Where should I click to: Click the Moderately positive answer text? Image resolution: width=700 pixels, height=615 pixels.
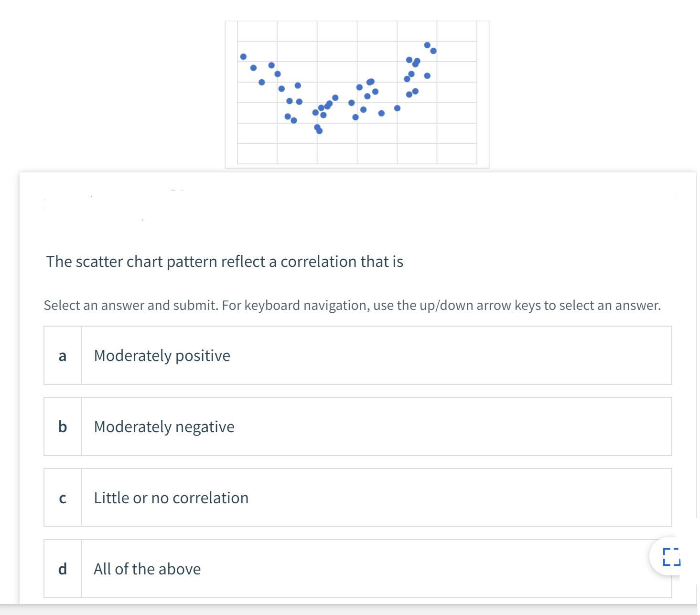[x=162, y=355]
